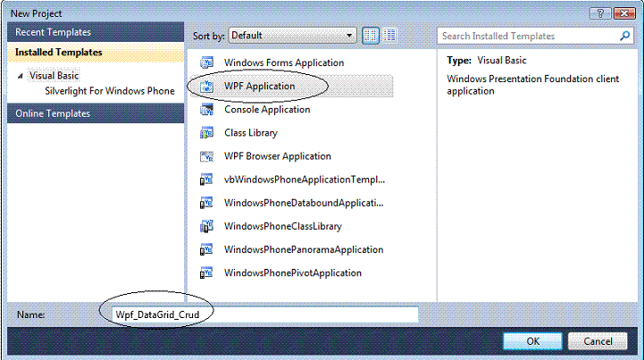This screenshot has height=360, width=644.
Task: Click the Windows Forms Application template icon
Action: [x=207, y=63]
